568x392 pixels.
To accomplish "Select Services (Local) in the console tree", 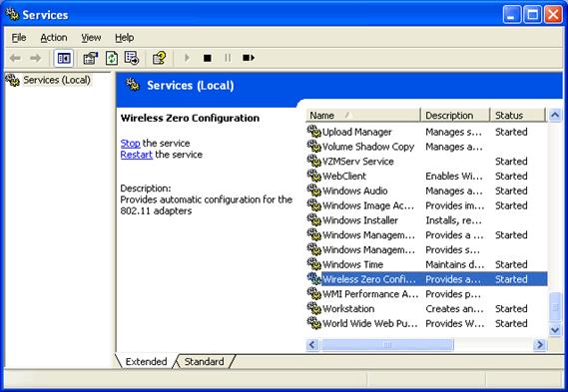I will click(x=57, y=80).
